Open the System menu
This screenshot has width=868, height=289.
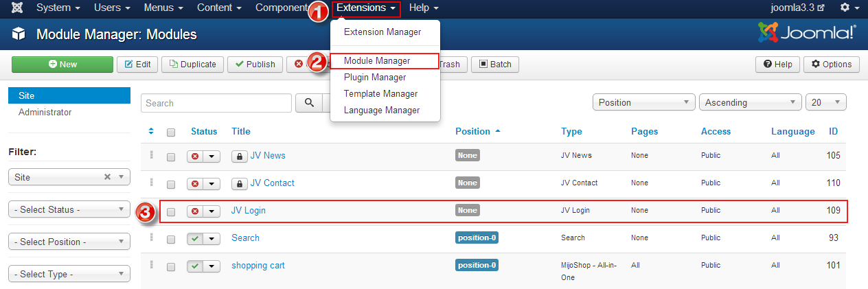58,8
